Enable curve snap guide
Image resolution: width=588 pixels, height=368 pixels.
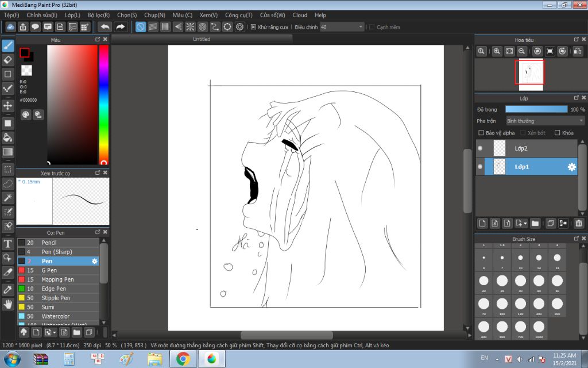[x=215, y=27]
